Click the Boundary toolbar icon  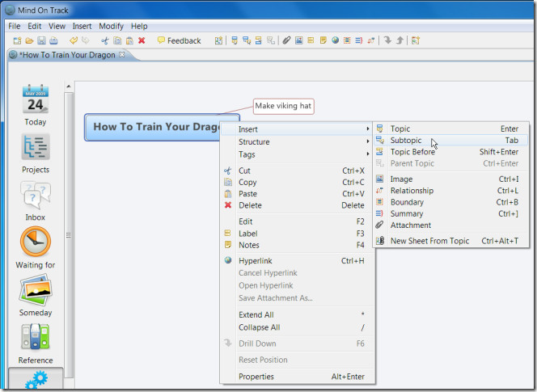tap(347, 40)
